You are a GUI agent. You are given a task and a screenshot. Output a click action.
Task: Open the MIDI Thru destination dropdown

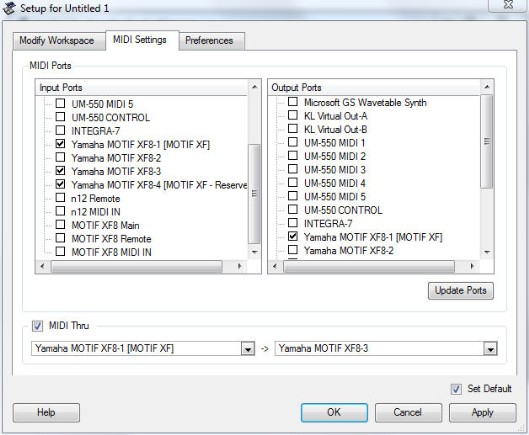[x=490, y=349]
